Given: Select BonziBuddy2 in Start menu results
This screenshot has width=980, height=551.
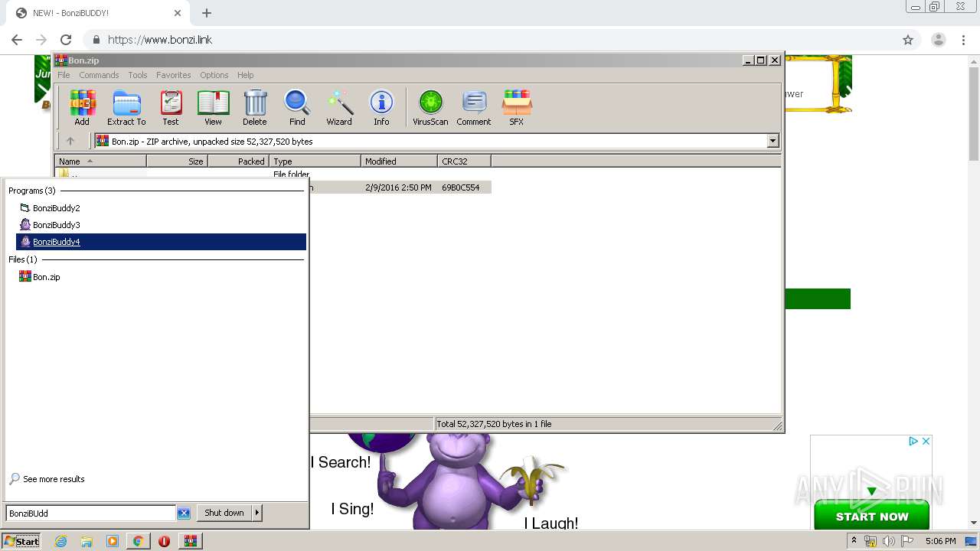Looking at the screenshot, I should 161,208.
